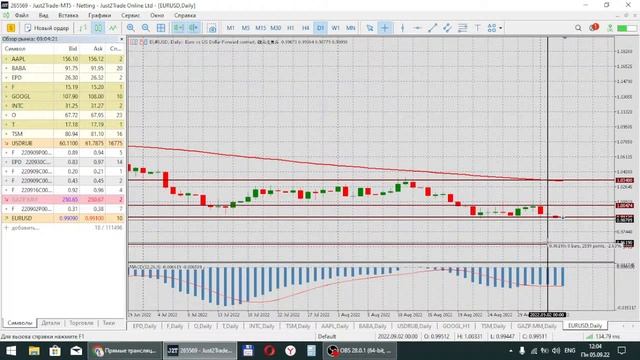Open the Сервис menu

[131, 15]
